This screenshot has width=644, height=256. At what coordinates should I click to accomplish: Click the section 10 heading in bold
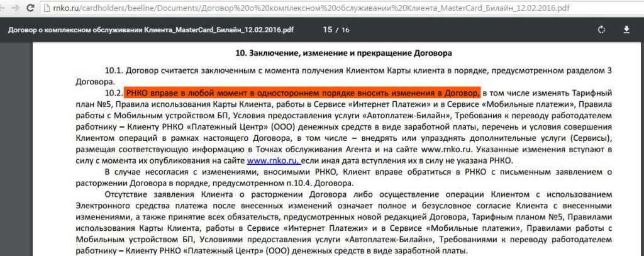pos(343,53)
